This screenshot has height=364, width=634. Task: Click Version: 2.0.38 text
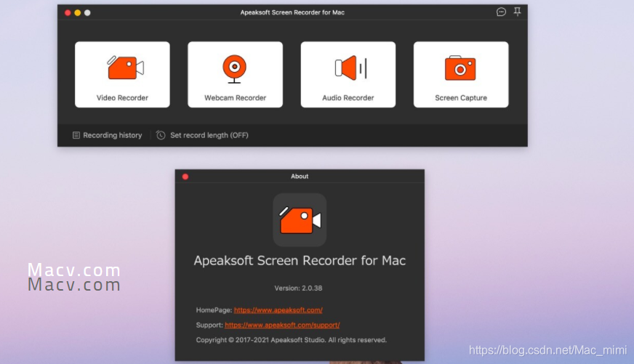[298, 288]
